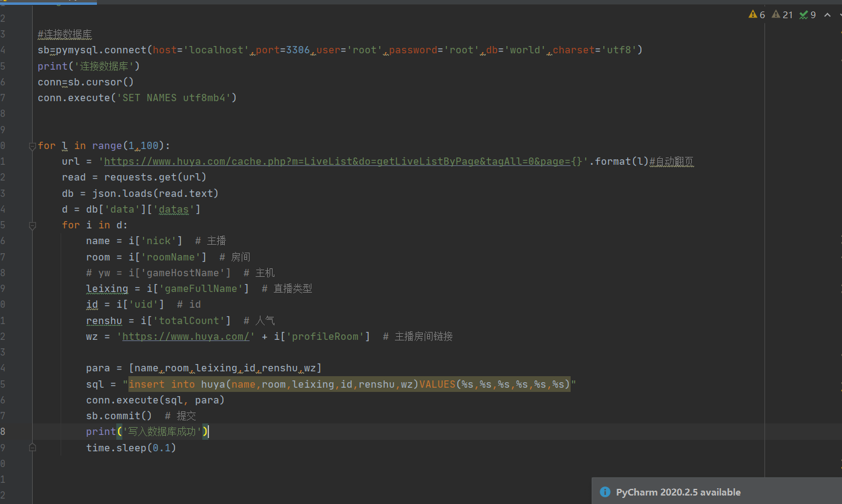Click the green typo checkmark showing 9
842x504 pixels.
coord(807,15)
